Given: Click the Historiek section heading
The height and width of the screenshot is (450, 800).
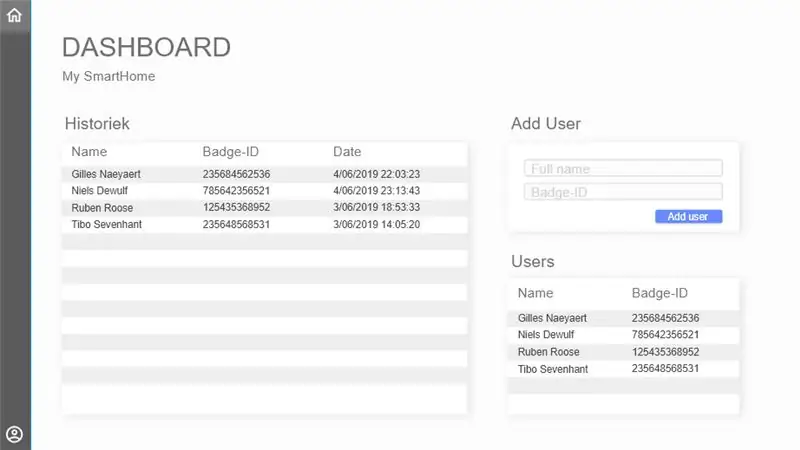Looking at the screenshot, I should click(97, 123).
